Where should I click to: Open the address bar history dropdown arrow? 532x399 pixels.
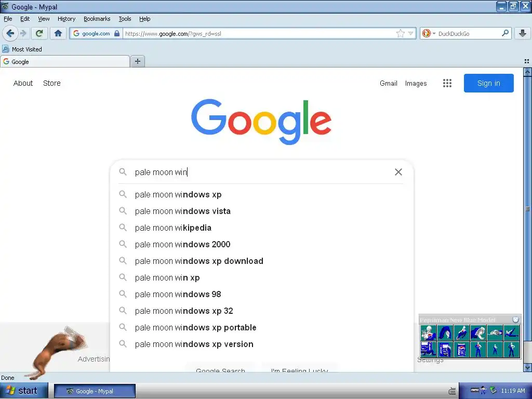(x=411, y=33)
